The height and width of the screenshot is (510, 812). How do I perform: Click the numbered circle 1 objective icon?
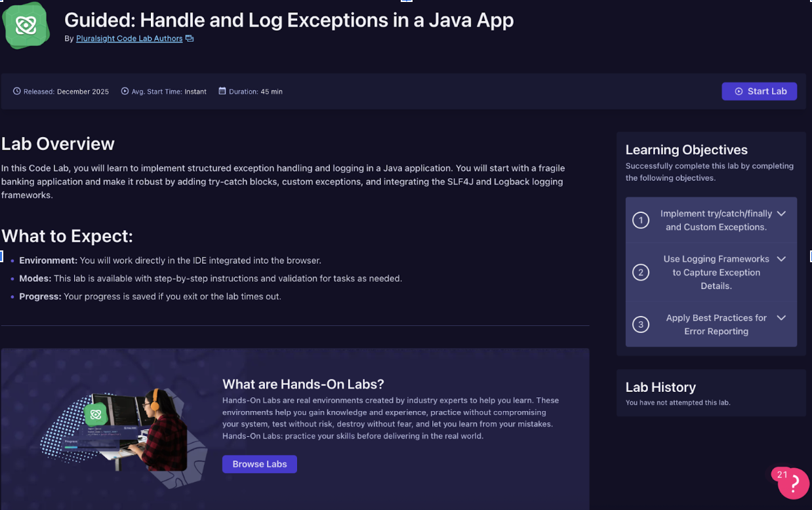point(641,220)
